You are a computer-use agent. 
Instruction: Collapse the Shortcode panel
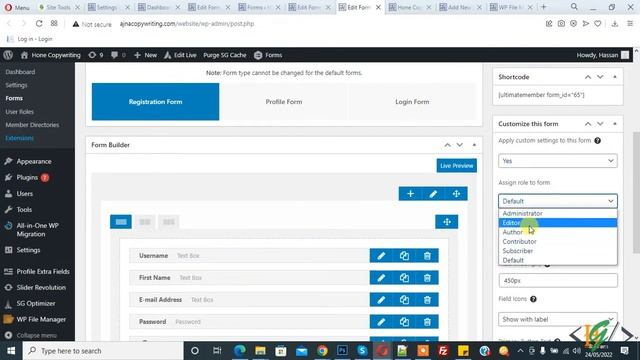coord(615,77)
